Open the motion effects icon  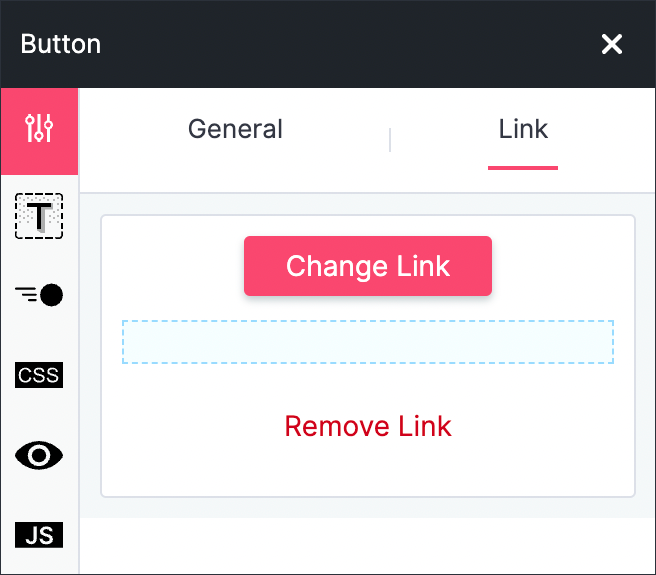point(39,295)
